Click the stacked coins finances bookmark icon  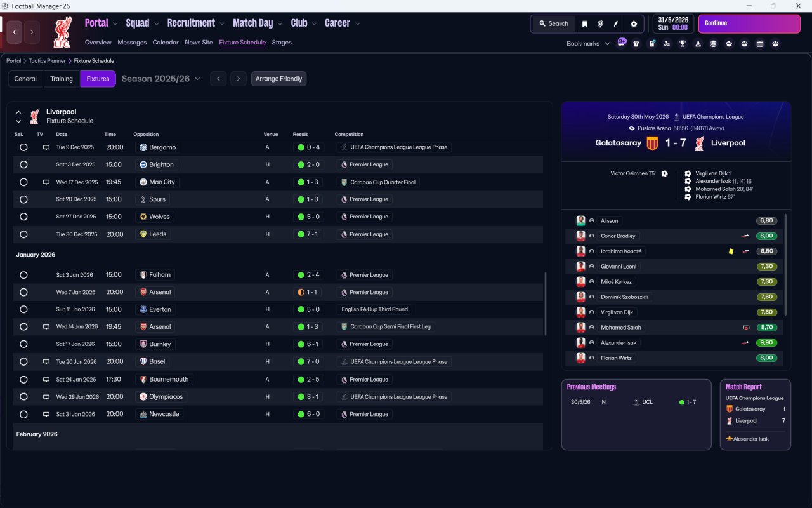[x=714, y=44]
